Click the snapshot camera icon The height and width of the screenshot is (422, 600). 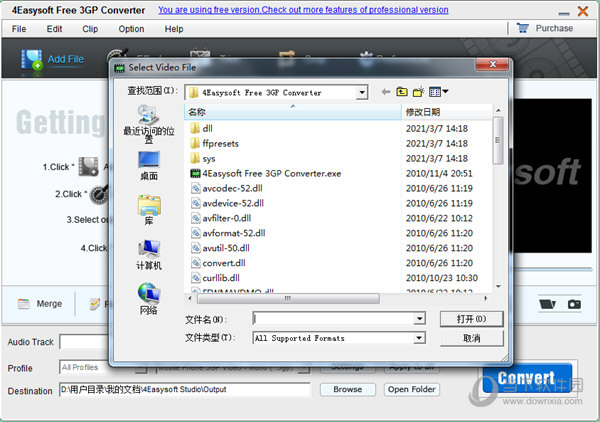click(574, 304)
